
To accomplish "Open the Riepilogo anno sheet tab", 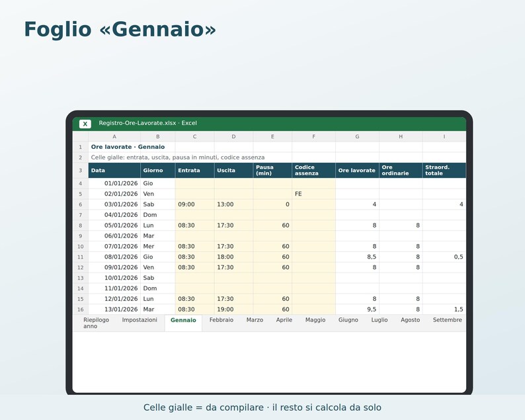I will 96,323.
